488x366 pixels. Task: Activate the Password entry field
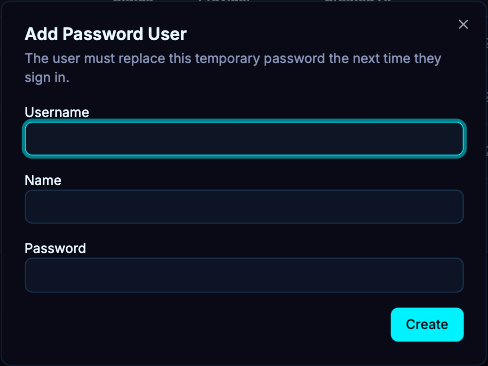(244, 275)
